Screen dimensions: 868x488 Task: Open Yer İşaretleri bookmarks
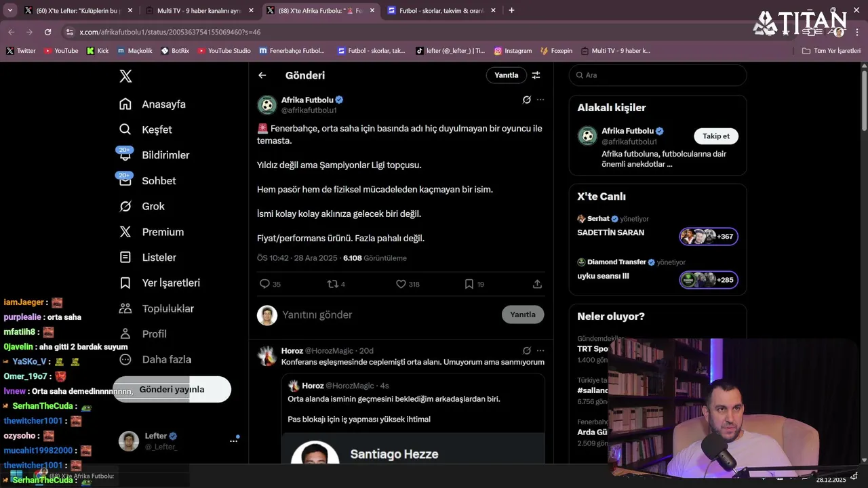point(159,283)
